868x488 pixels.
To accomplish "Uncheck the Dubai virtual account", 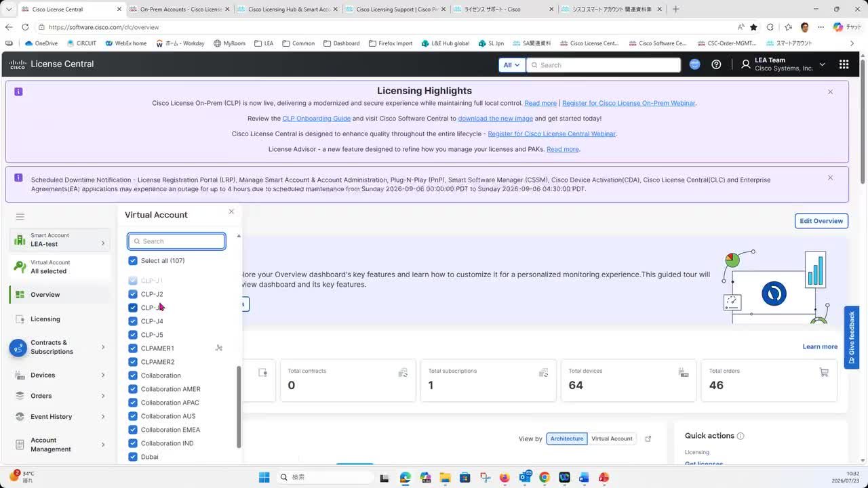I will tap(133, 457).
